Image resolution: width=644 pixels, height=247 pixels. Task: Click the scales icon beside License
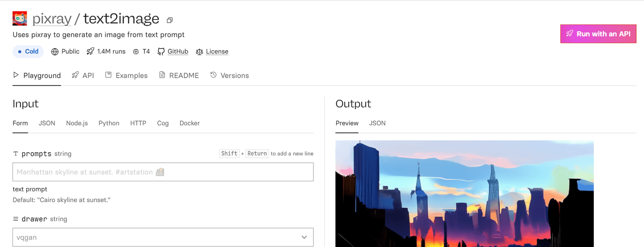point(199,52)
